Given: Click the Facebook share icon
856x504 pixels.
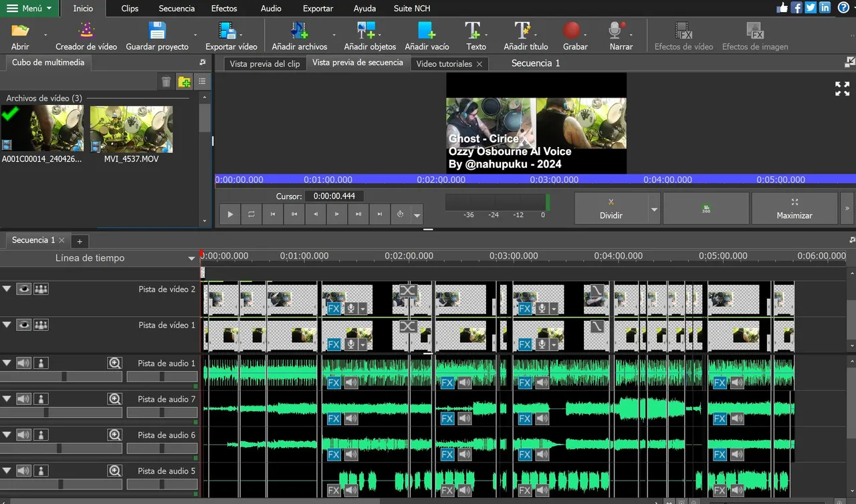Looking at the screenshot, I should [x=796, y=8].
